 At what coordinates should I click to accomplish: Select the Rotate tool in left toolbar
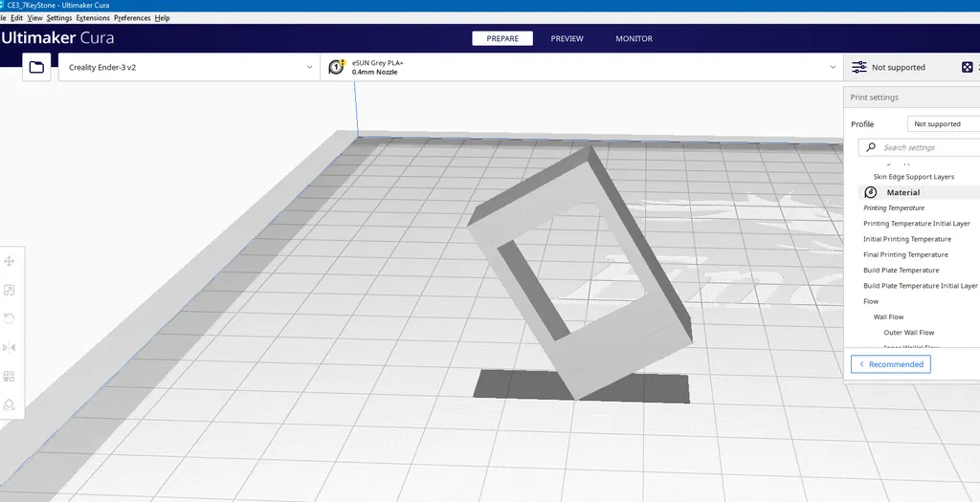click(9, 319)
